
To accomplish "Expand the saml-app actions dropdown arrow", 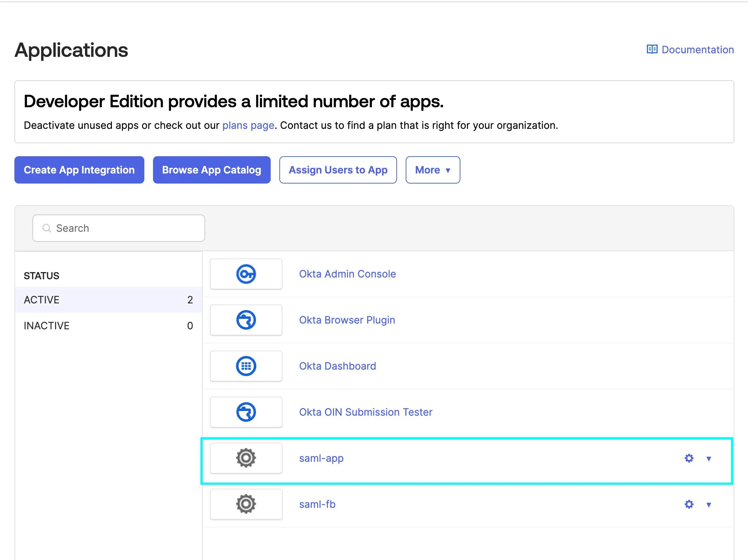I will click(x=709, y=459).
